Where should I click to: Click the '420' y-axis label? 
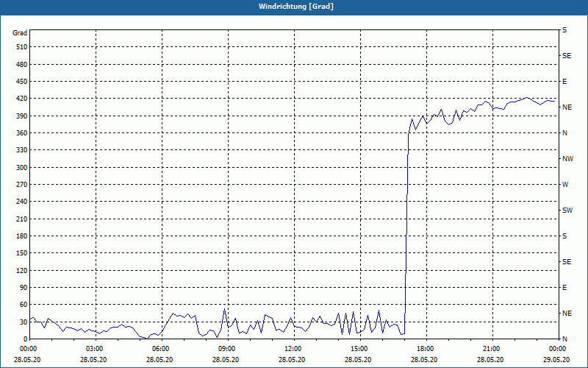coord(22,99)
